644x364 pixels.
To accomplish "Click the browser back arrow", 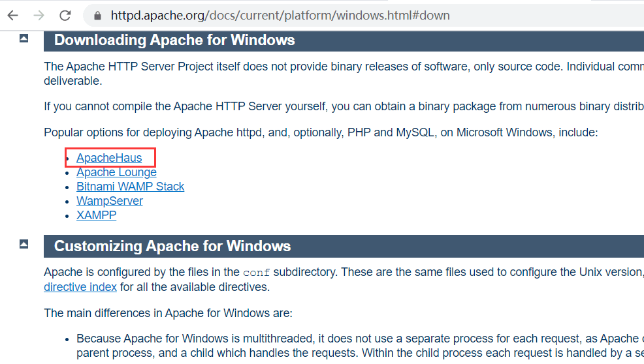I will 13,15.
